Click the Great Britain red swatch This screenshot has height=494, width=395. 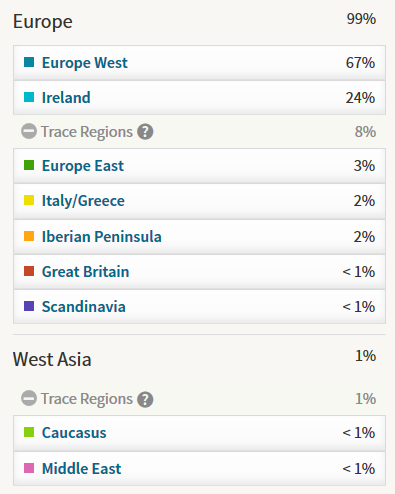tap(29, 271)
